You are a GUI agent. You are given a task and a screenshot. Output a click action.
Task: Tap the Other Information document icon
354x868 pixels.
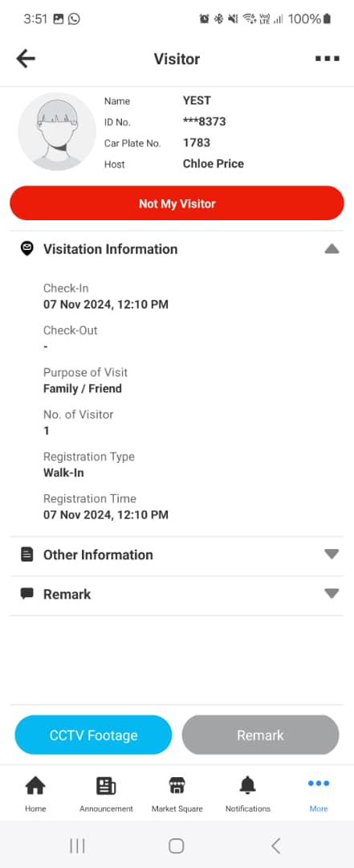pyautogui.click(x=26, y=554)
